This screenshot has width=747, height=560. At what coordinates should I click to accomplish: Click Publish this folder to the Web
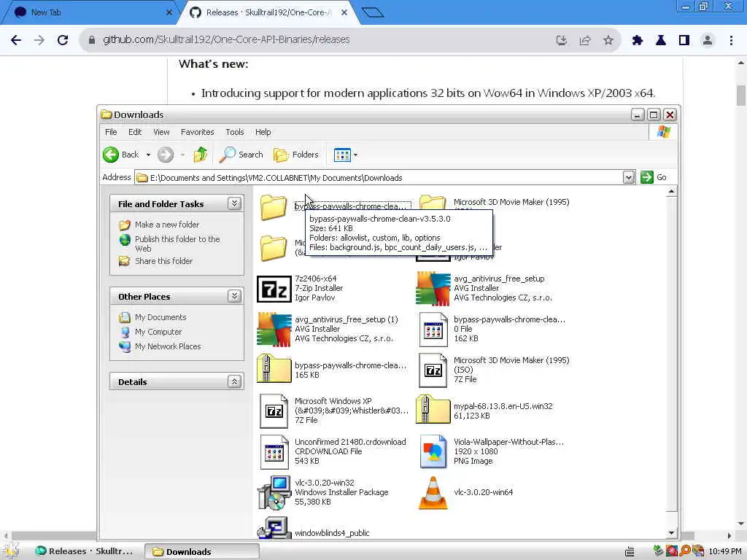[x=177, y=244]
